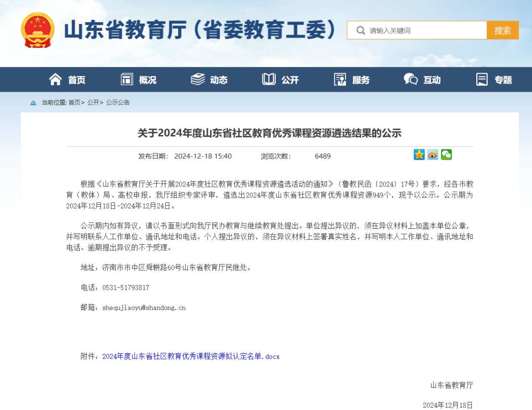Share the article via the Weibo icon
This screenshot has width=532, height=410.
click(x=433, y=155)
